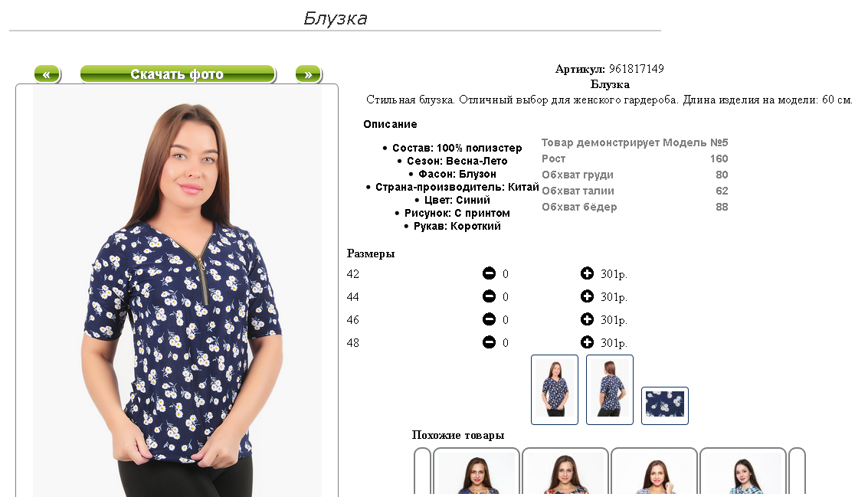Increase quantity for size 44
868x497 pixels.
point(587,296)
